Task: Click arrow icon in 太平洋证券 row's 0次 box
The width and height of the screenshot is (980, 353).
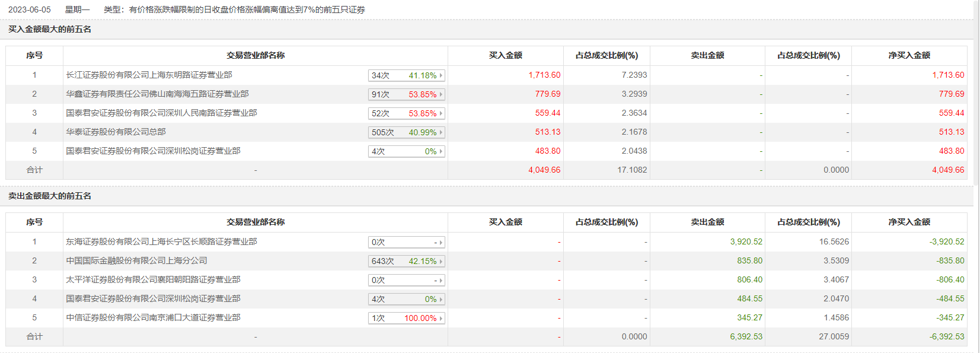Action: (x=441, y=280)
